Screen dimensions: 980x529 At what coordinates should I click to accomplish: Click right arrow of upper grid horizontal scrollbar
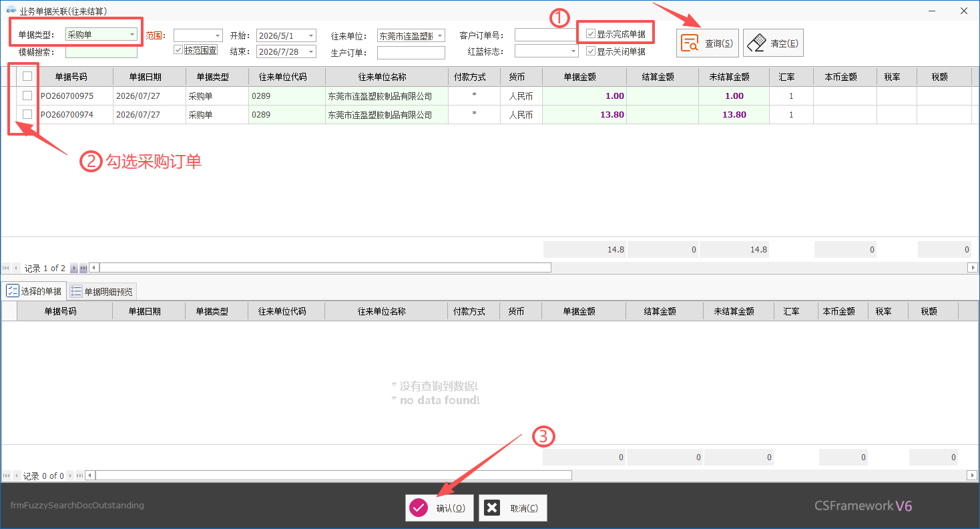(x=973, y=268)
